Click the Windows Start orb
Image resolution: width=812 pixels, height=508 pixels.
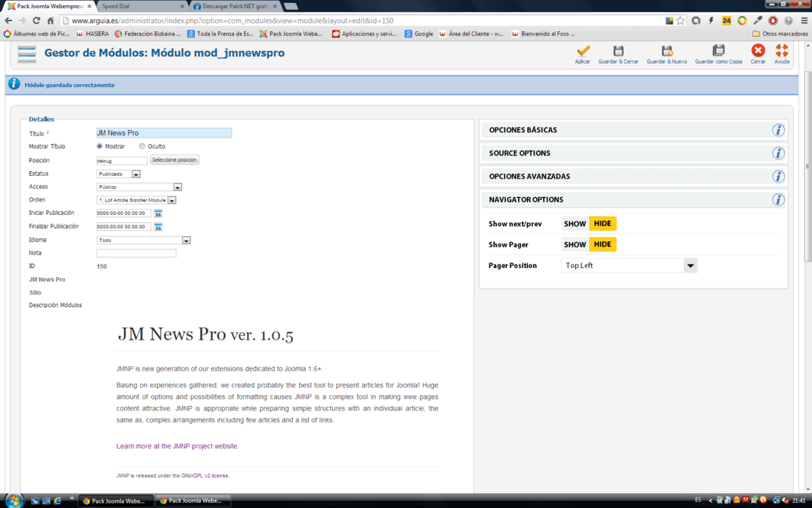click(x=14, y=501)
